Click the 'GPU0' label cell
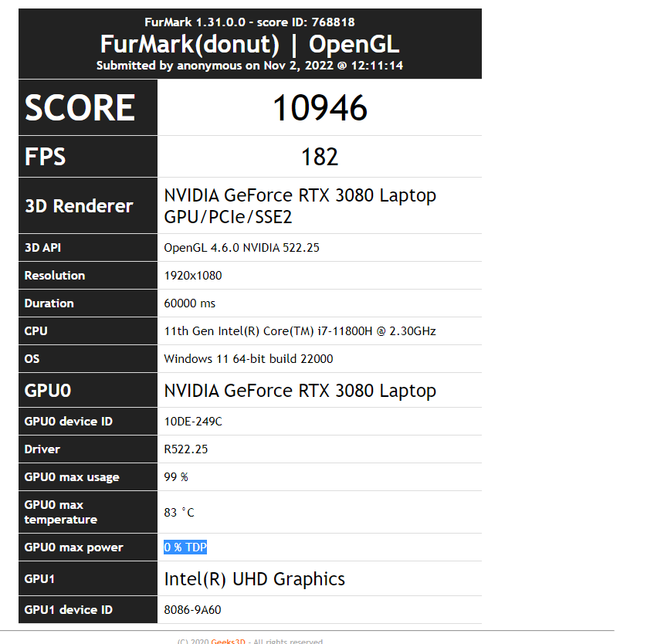 click(88, 391)
